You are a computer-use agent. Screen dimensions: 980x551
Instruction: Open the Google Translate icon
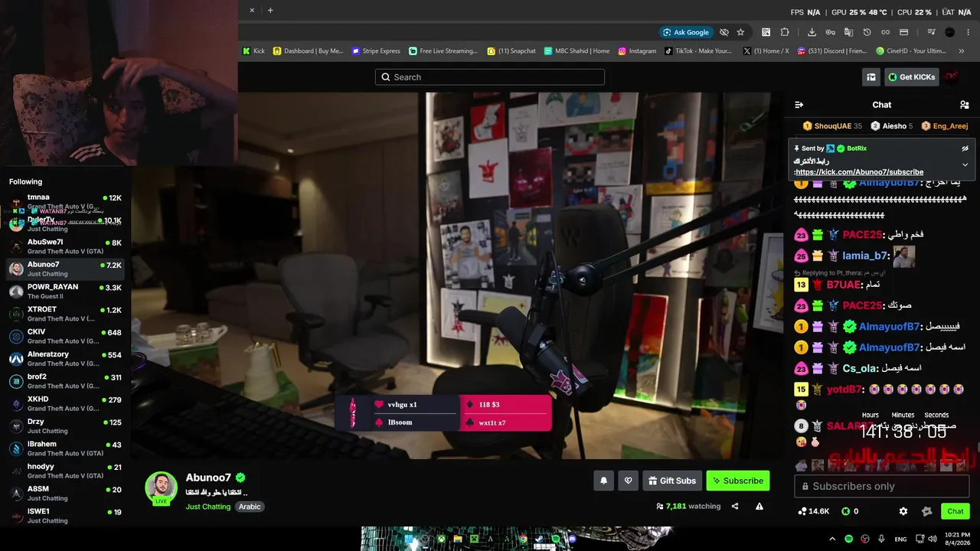(x=848, y=32)
